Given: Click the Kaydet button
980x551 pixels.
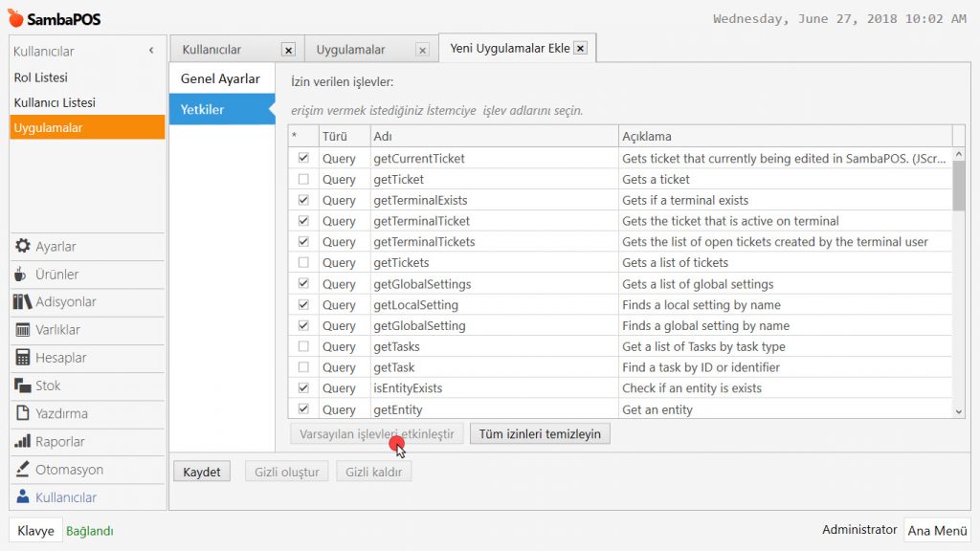Looking at the screenshot, I should tap(202, 472).
